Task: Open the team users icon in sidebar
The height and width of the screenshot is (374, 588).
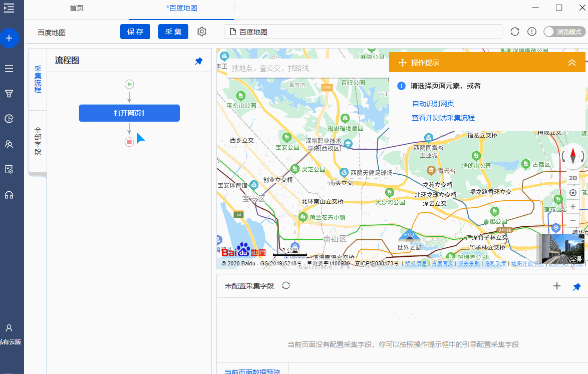Action: click(9, 144)
